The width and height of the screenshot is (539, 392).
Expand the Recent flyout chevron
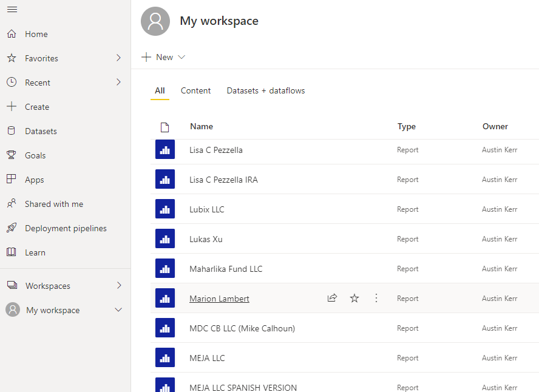point(118,82)
